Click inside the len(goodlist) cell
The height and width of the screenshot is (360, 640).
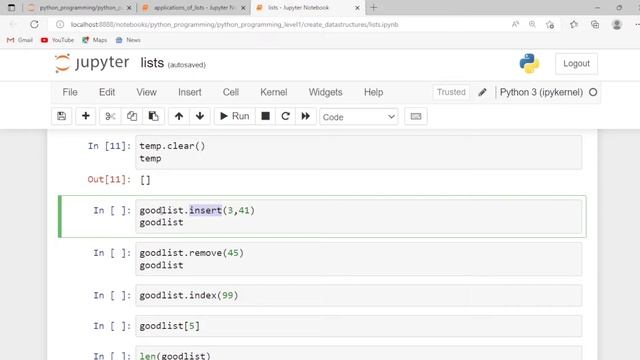(358, 353)
